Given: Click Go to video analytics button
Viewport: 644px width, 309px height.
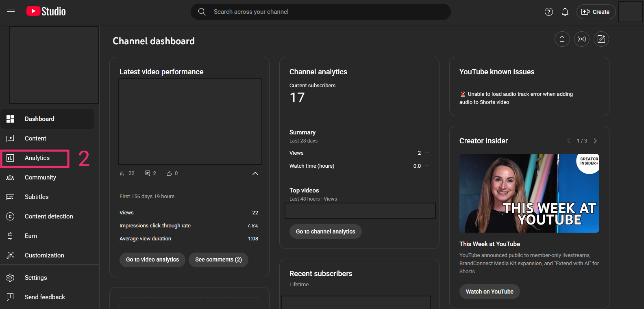Looking at the screenshot, I should click(152, 260).
